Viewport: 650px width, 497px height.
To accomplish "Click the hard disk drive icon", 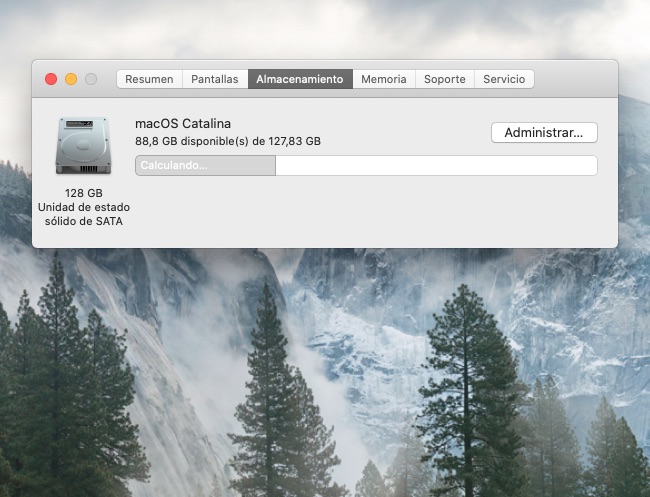I will (83, 148).
